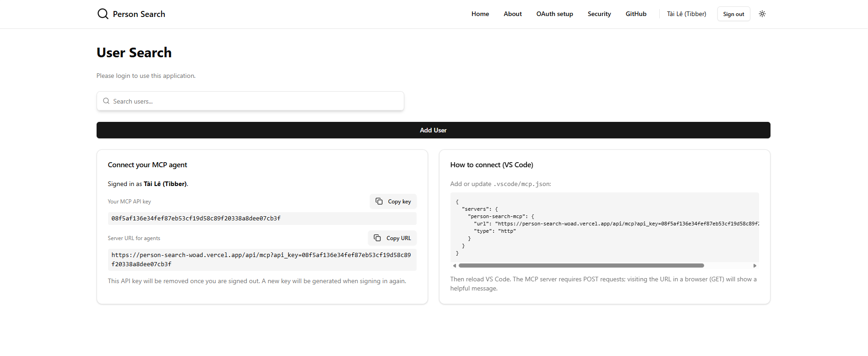The image size is (868, 356).
Task: Click the 'Then reload VS Code' help paragraph
Action: tap(603, 284)
